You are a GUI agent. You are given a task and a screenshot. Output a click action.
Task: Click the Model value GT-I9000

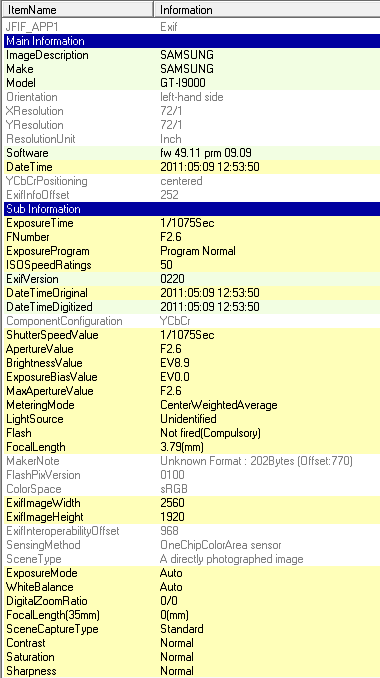pos(183,83)
